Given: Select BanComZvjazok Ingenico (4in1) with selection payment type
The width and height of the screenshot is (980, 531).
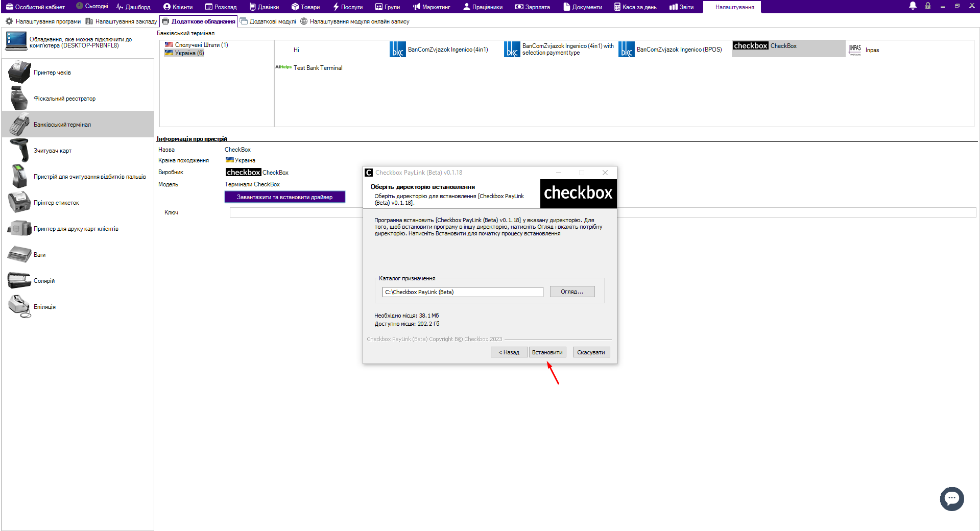Looking at the screenshot, I should 559,50.
